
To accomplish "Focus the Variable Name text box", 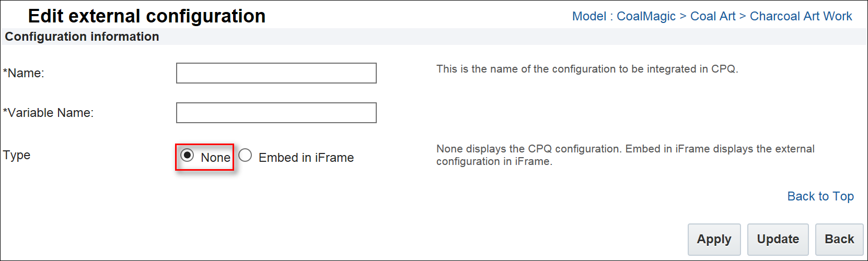I will click(276, 113).
